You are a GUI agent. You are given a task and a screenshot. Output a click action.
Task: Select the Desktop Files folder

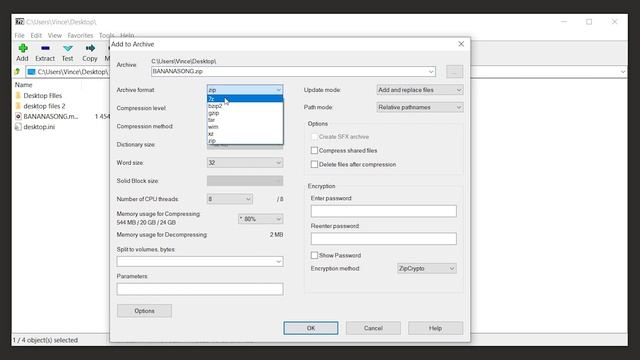click(x=42, y=96)
